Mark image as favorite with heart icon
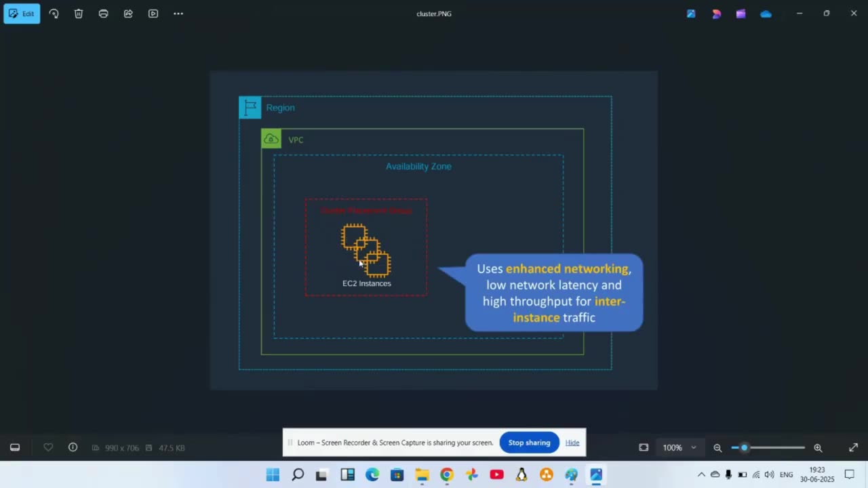868x488 pixels. 48,447
